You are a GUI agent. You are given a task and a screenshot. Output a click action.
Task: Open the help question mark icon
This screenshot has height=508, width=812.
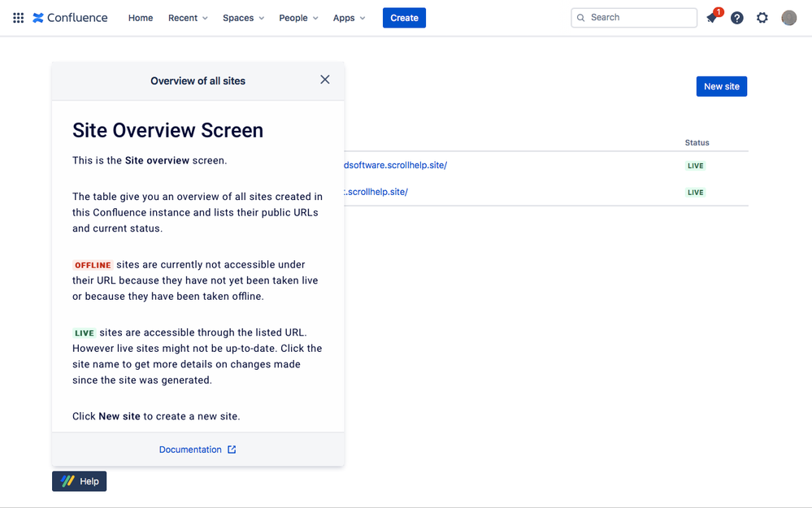(x=737, y=18)
